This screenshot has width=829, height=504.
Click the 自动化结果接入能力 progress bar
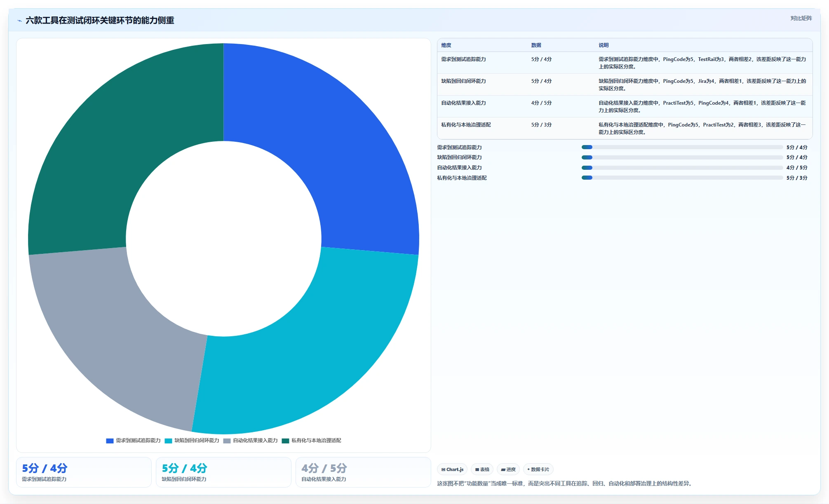click(x=682, y=168)
